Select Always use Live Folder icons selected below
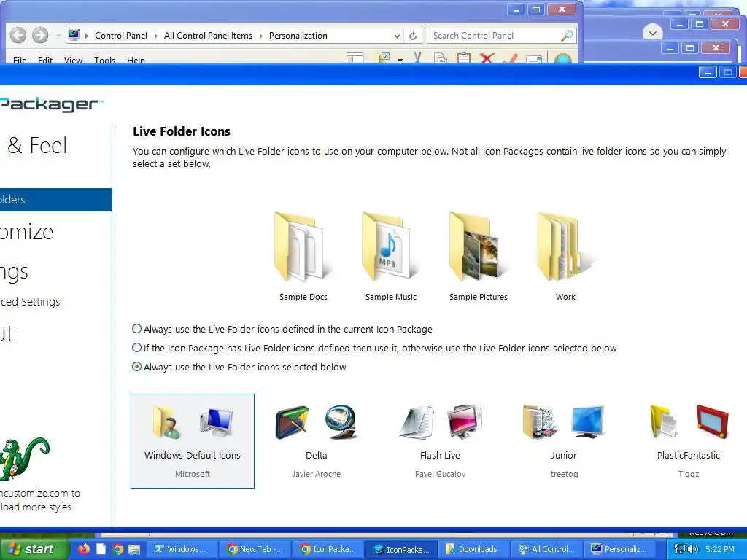The height and width of the screenshot is (560, 747). point(136,367)
